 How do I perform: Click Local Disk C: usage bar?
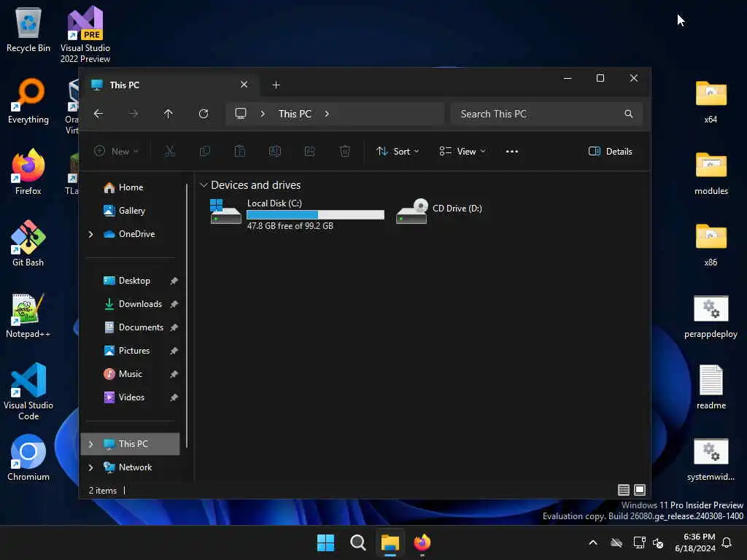click(315, 215)
